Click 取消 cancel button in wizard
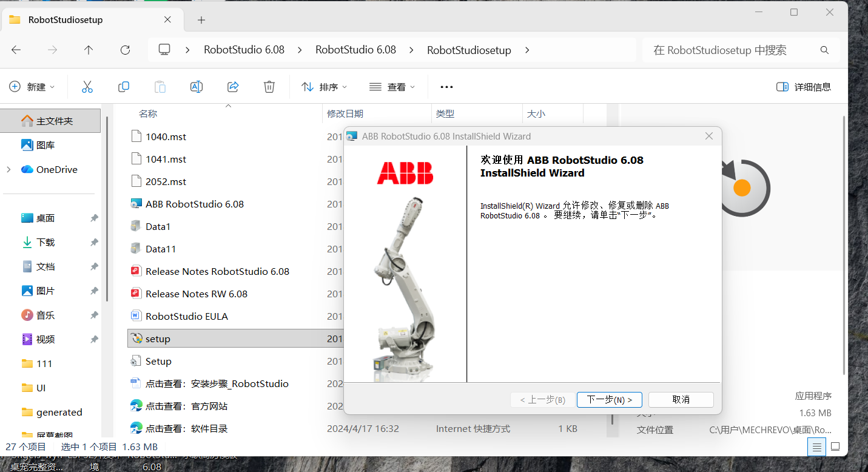 681,400
